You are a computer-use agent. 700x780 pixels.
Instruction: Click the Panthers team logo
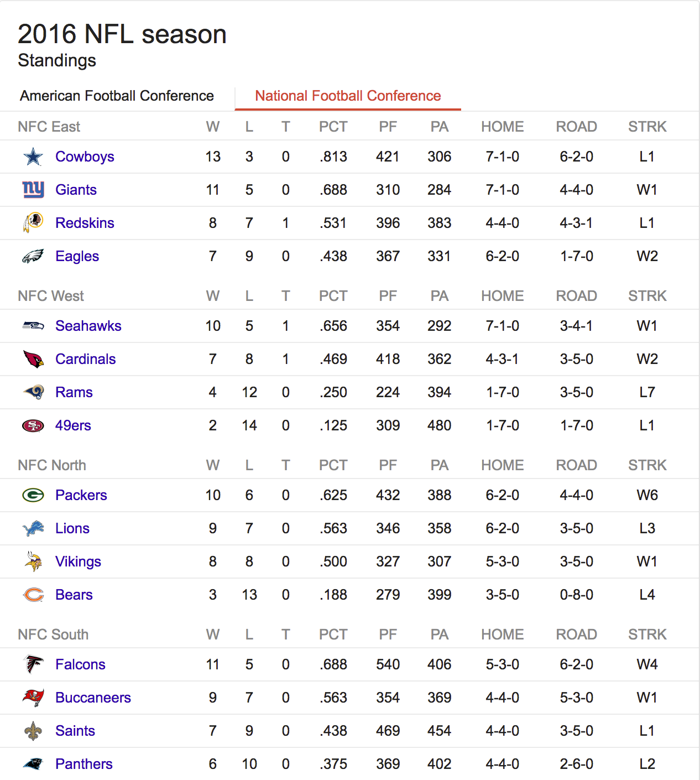pyautogui.click(x=33, y=764)
